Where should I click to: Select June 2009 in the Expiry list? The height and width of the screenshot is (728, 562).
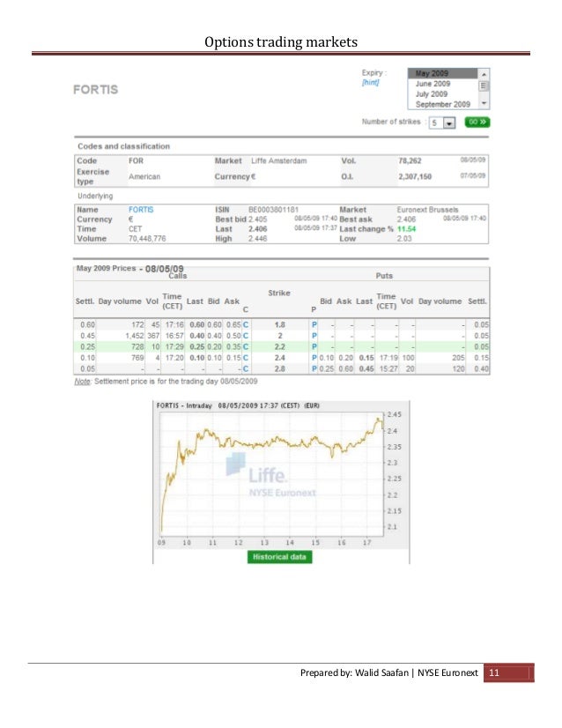tap(433, 84)
